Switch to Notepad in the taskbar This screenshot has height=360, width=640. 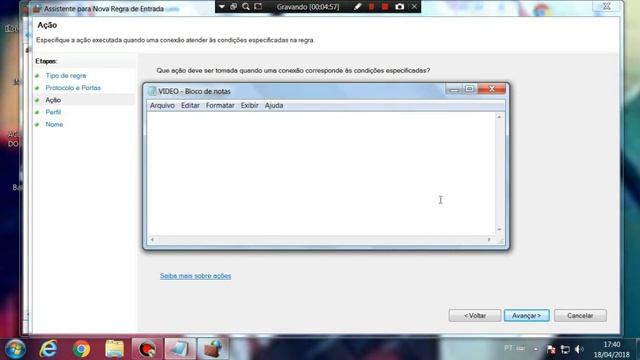pyautogui.click(x=180, y=349)
